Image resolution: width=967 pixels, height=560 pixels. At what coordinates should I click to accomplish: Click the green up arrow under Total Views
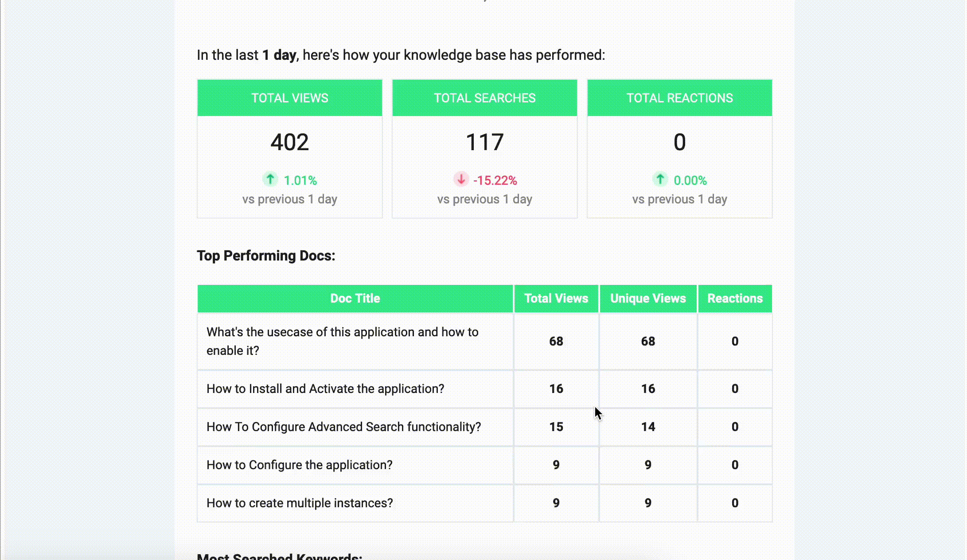coord(270,179)
